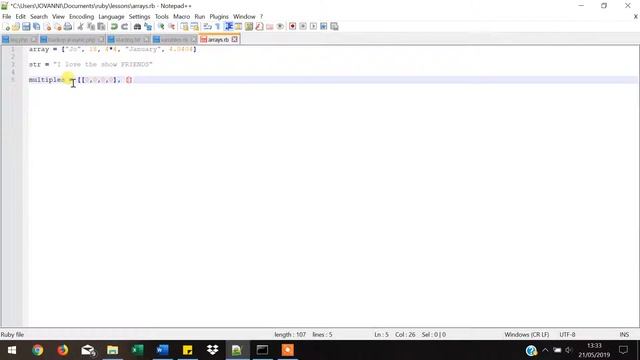Click 'Ruby file' in the status bar

tap(13, 335)
